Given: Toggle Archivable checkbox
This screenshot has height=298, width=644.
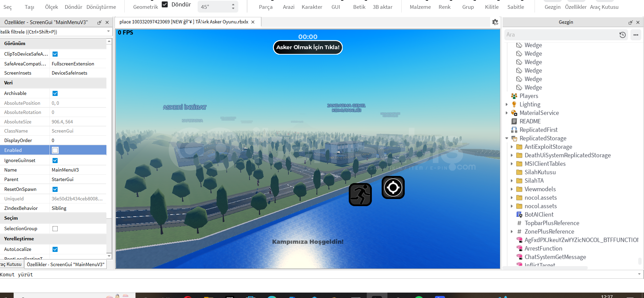Looking at the screenshot, I should point(55,93).
